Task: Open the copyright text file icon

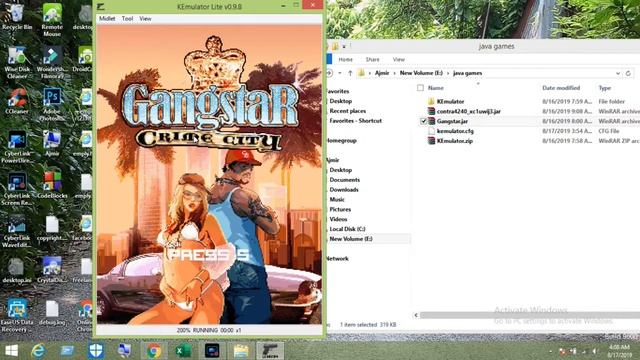Action: 52,228
